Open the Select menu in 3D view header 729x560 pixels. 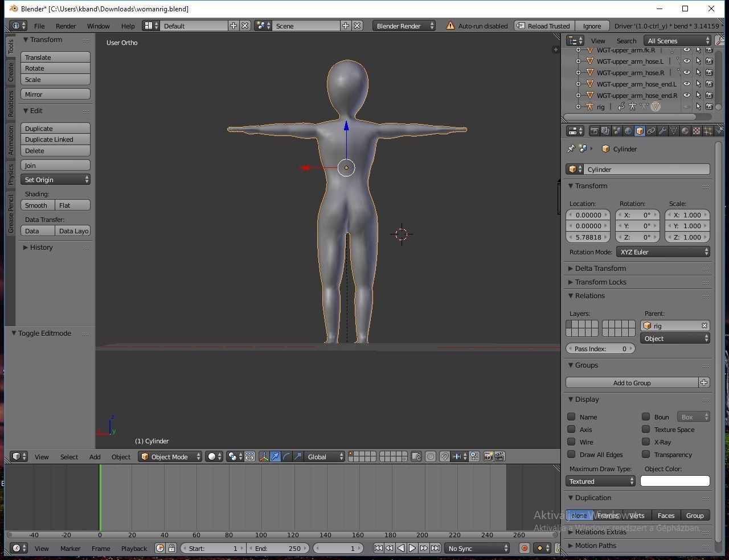click(69, 456)
